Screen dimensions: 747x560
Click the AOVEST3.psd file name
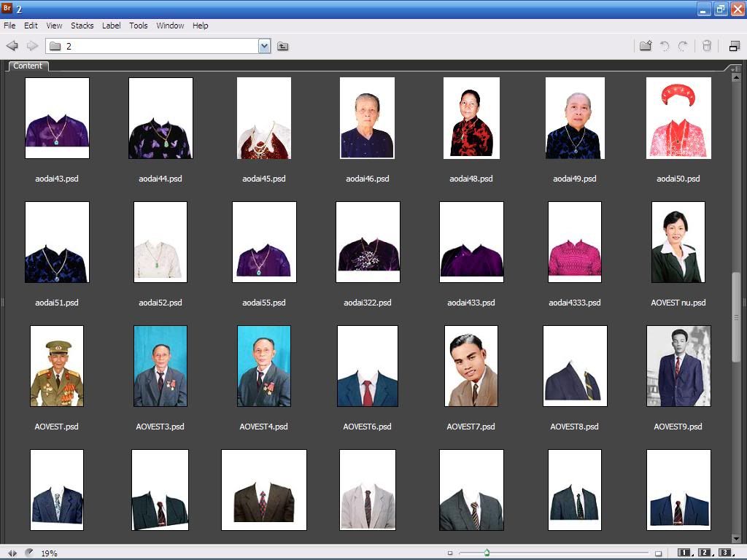click(x=160, y=427)
